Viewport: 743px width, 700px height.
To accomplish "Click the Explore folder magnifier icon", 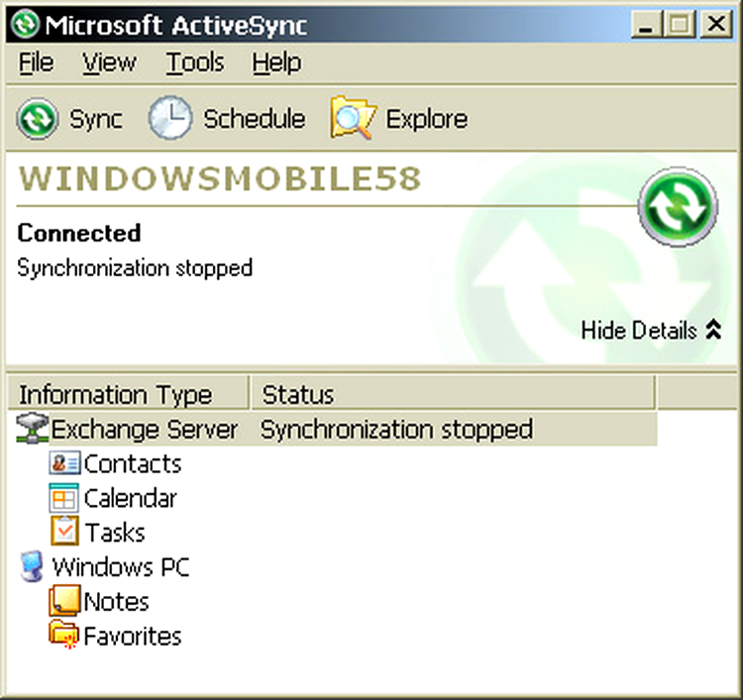I will coord(353,118).
